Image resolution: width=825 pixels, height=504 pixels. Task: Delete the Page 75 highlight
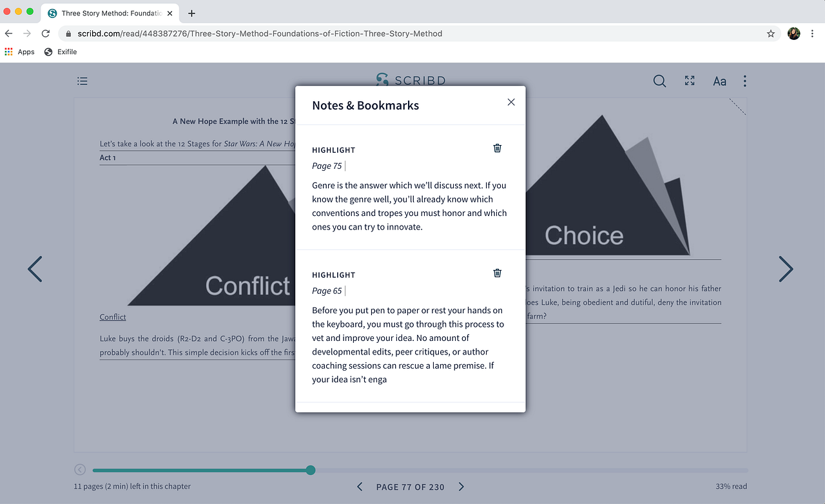coord(497,148)
